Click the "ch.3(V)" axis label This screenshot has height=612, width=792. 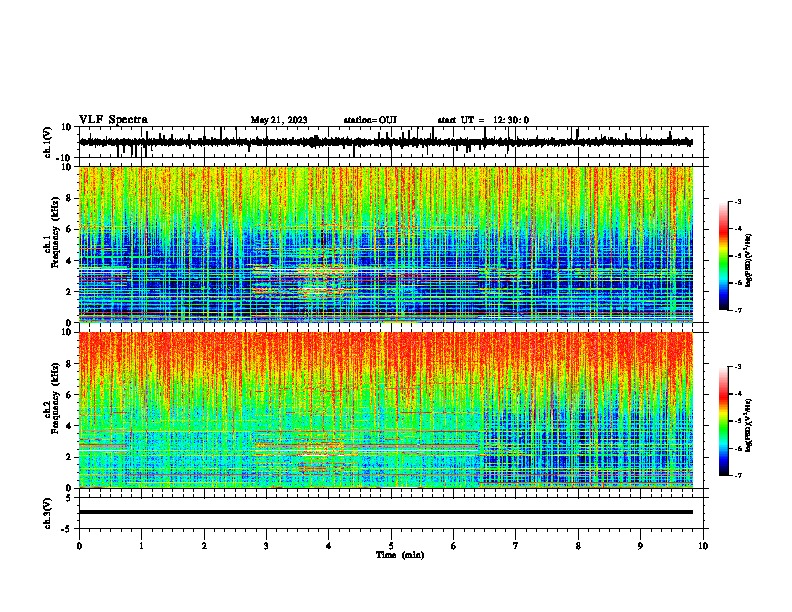tap(48, 513)
